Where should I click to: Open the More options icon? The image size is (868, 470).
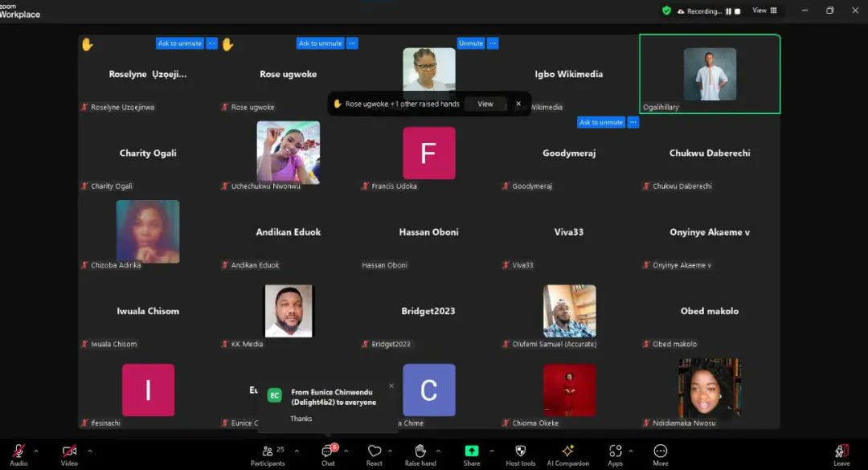pyautogui.click(x=661, y=451)
